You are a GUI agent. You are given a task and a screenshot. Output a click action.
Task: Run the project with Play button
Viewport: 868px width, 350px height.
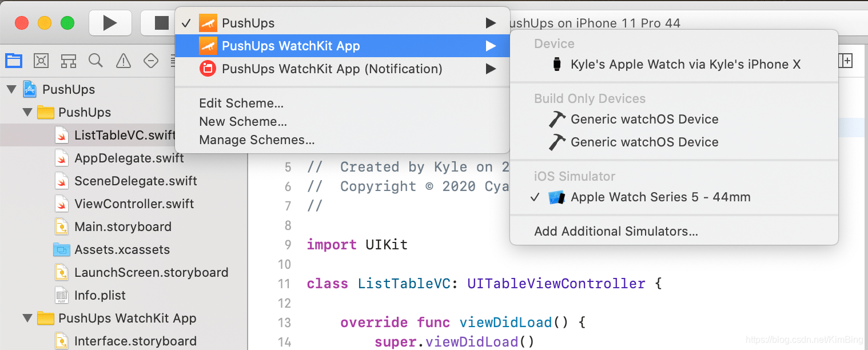coord(110,23)
